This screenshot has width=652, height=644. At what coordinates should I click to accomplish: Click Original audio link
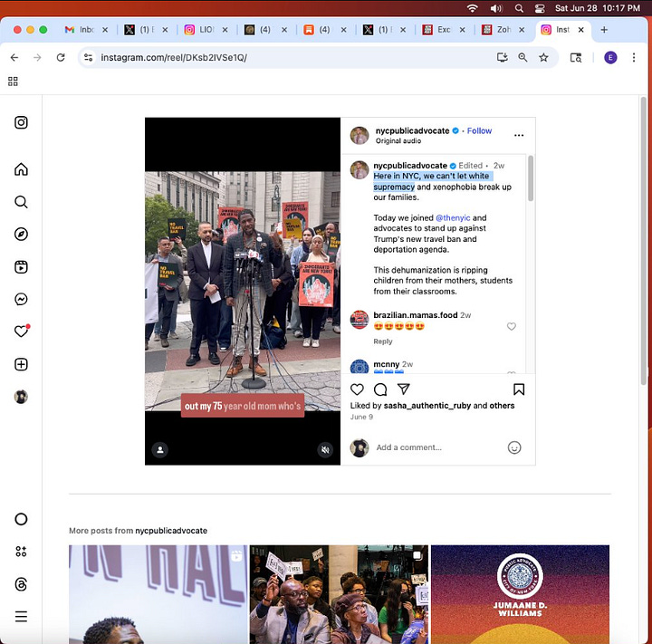398,140
